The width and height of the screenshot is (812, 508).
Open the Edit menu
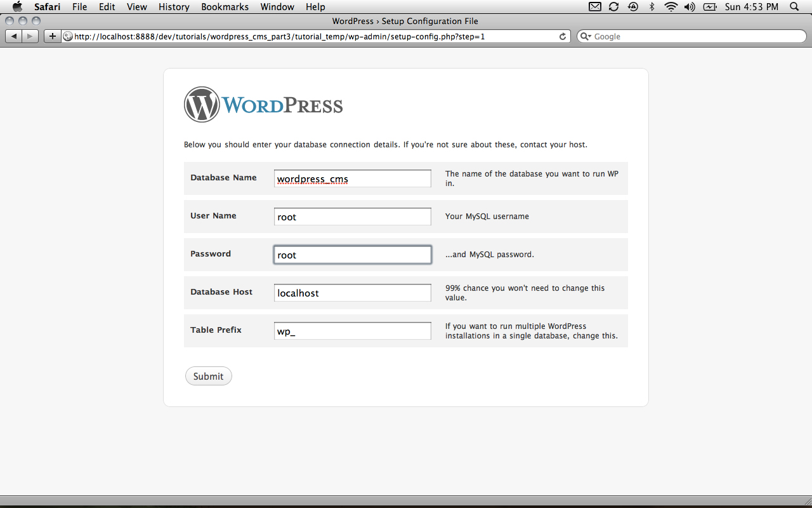coord(107,7)
